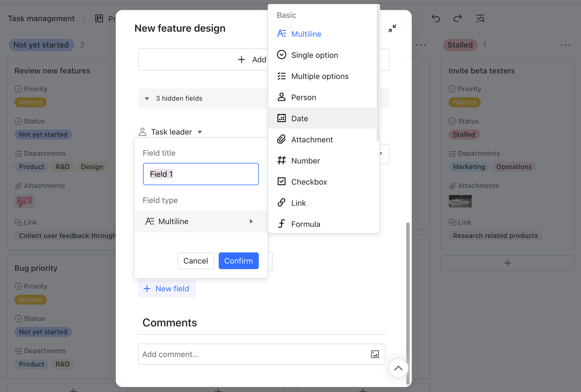This screenshot has height=392, width=581.
Task: Click the undo arrow icon
Action: (436, 19)
